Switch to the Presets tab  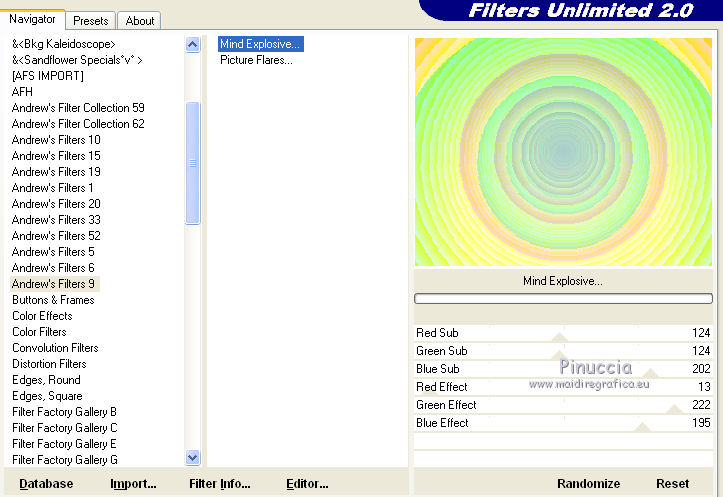[90, 21]
